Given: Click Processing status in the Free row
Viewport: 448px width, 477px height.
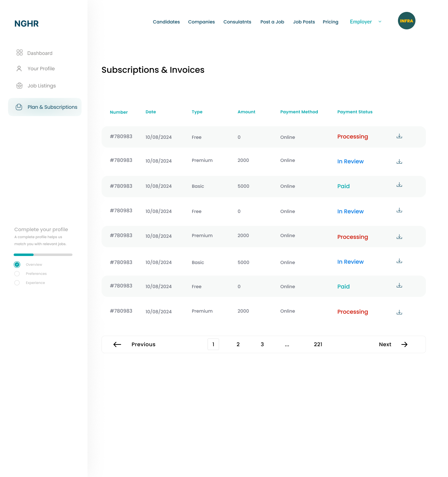Looking at the screenshot, I should point(353,136).
